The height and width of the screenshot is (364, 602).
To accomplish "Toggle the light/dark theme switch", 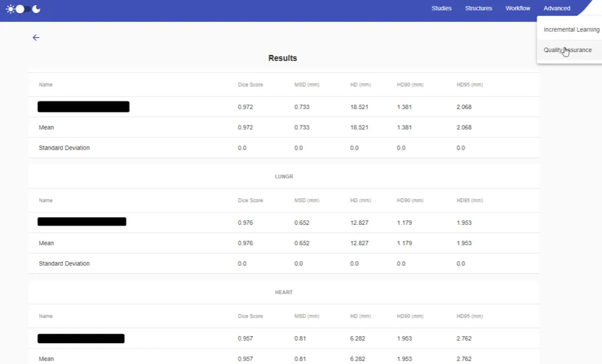I will (x=23, y=9).
